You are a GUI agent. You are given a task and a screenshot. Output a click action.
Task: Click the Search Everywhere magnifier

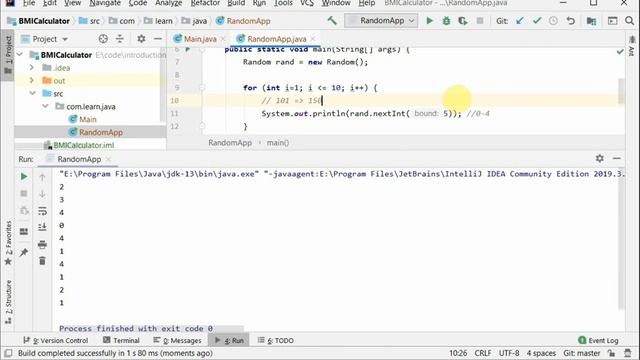[x=629, y=20]
